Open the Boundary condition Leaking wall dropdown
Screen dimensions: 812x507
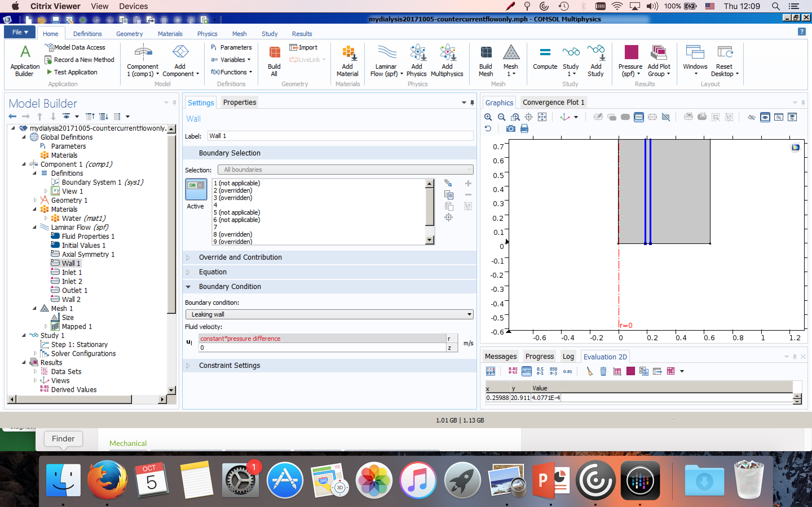click(x=329, y=314)
